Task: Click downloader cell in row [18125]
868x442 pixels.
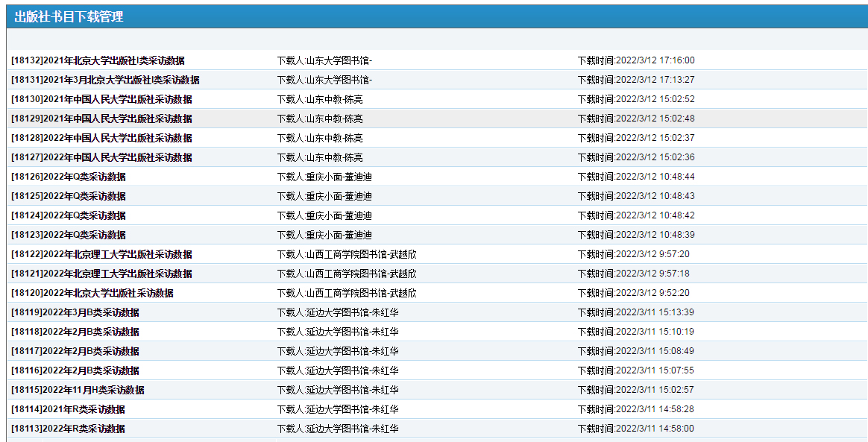Action: 324,196
